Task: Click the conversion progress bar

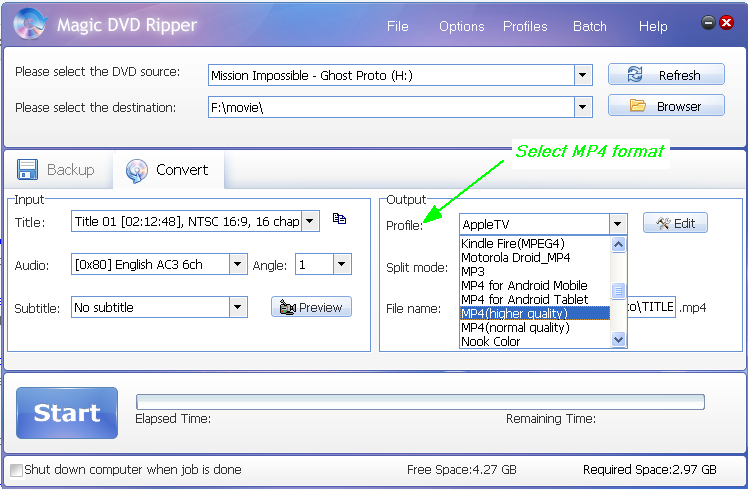Action: click(420, 402)
